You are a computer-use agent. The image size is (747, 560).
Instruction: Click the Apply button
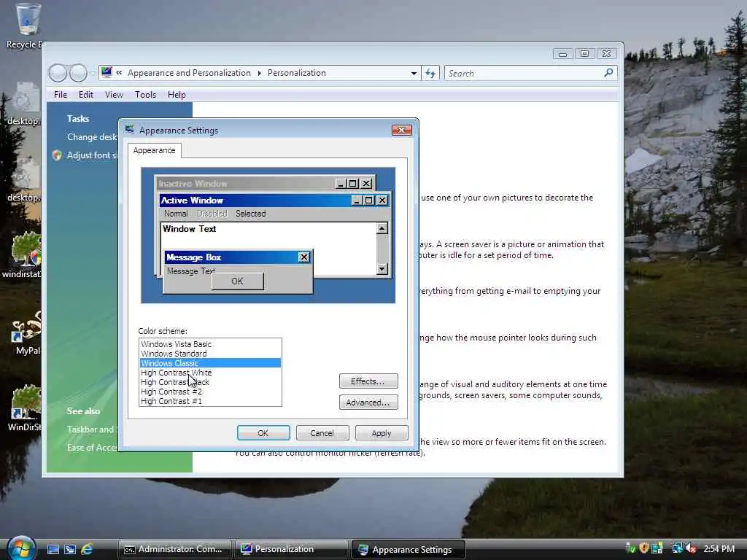381,433
